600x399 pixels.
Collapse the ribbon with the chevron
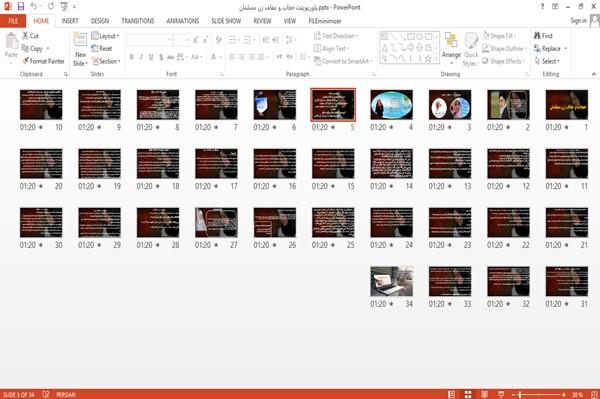(593, 74)
